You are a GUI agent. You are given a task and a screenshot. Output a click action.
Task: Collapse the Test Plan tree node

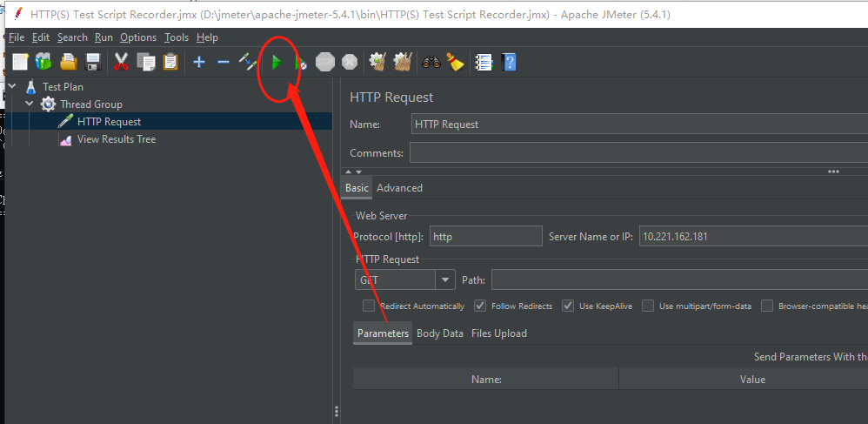click(x=12, y=86)
